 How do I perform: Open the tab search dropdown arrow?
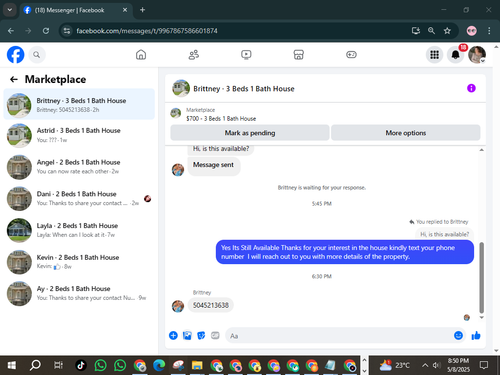(x=10, y=10)
